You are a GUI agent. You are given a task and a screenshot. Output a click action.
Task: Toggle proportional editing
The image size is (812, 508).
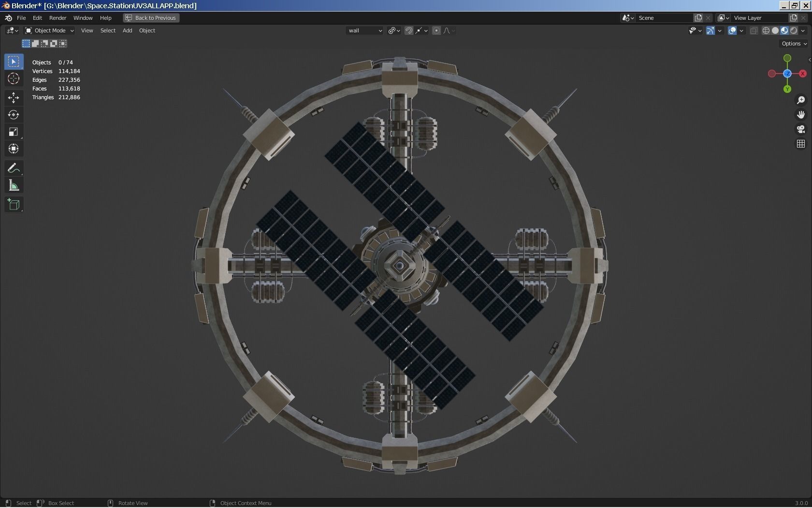(x=436, y=30)
